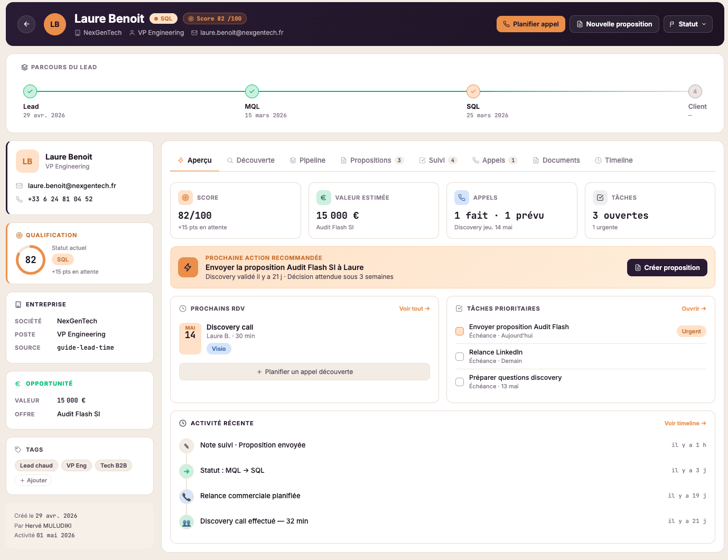Screen dimensions: 728x560
Task: Open the Pipeline tab
Action: 307,161
